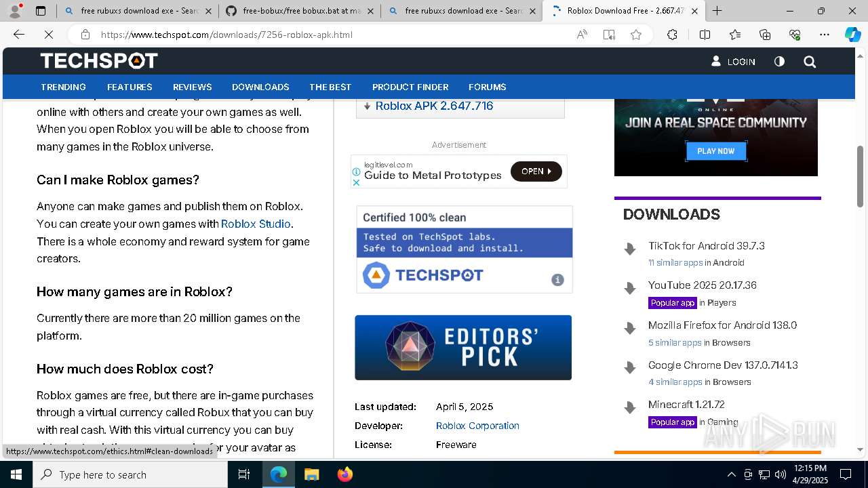The width and height of the screenshot is (868, 488).
Task: Close the Roblox Download Free tab
Action: click(694, 11)
